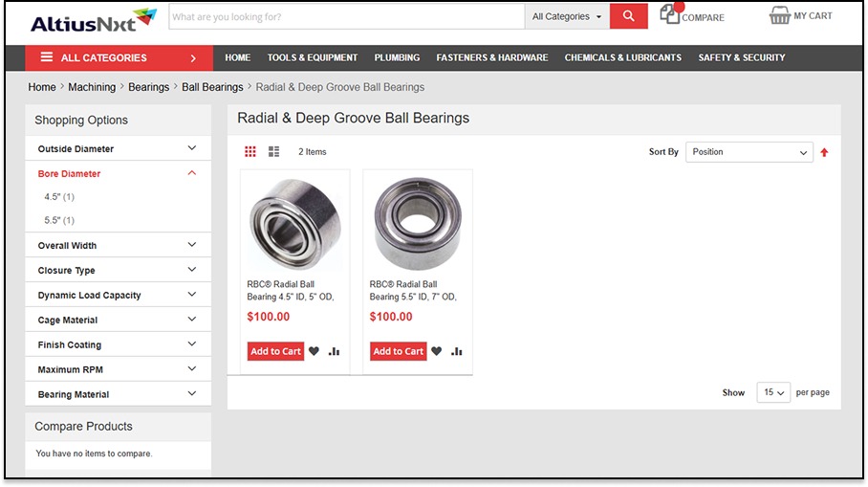
Task: Click arrow chevron beside All Categories
Action: (x=193, y=58)
